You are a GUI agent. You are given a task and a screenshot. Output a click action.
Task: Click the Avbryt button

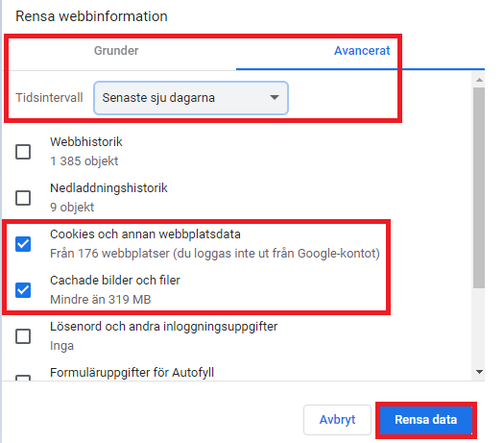pyautogui.click(x=337, y=420)
